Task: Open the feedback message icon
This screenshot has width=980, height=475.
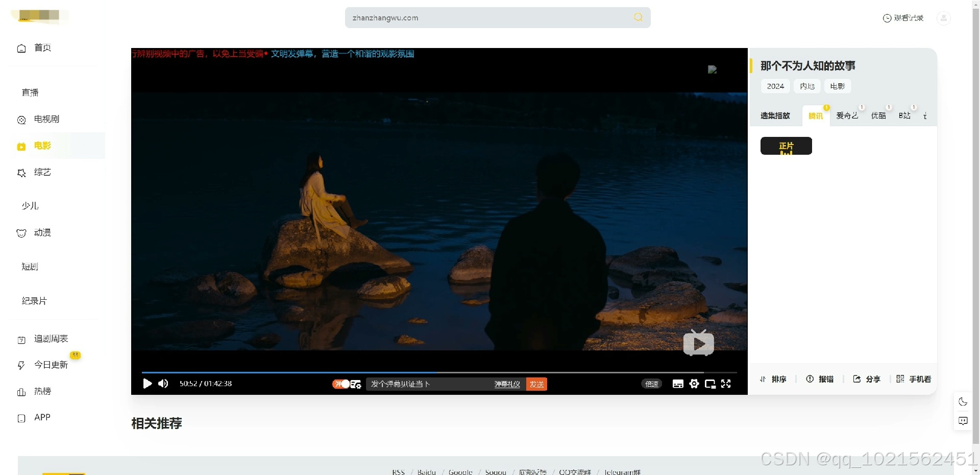Action: click(963, 421)
